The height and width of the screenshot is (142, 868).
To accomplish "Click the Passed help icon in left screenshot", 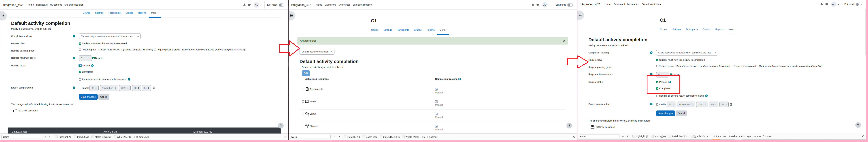I will point(92,66).
